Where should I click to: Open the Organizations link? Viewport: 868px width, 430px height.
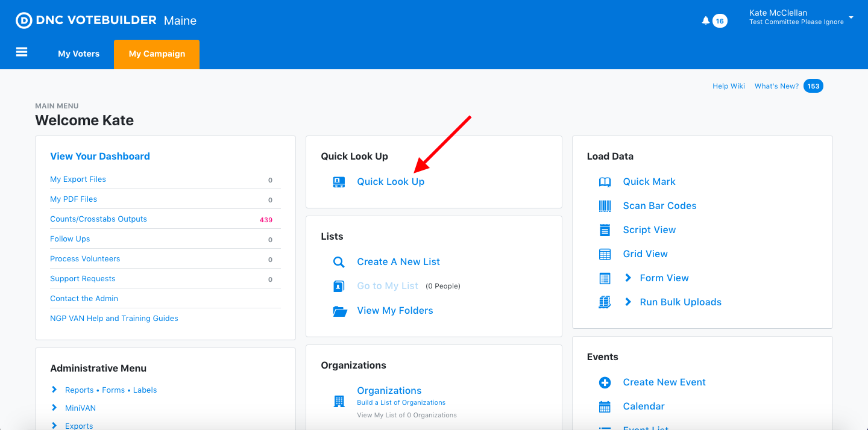click(x=389, y=391)
